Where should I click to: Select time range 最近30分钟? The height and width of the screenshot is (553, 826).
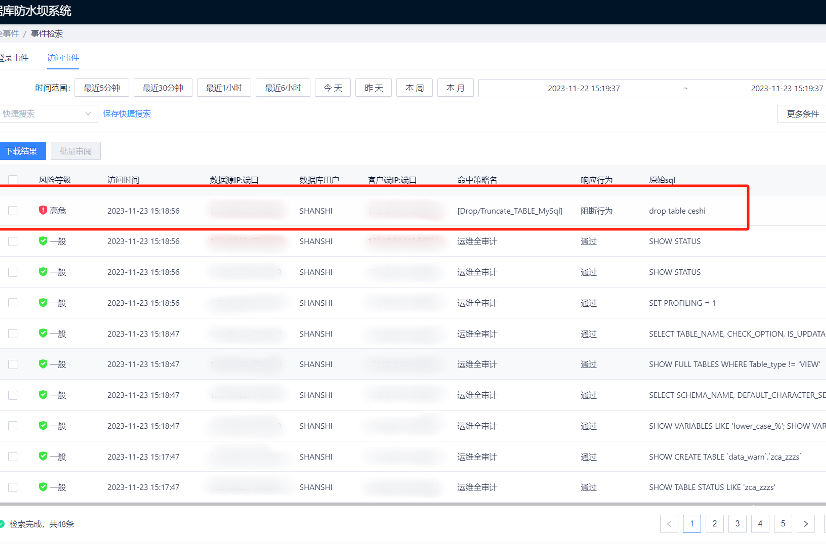(x=163, y=88)
